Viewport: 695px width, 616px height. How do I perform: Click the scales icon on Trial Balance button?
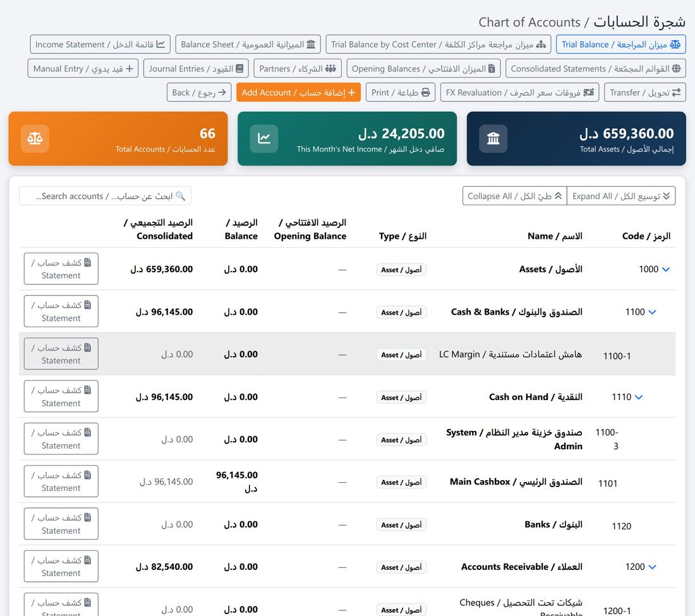tap(675, 44)
